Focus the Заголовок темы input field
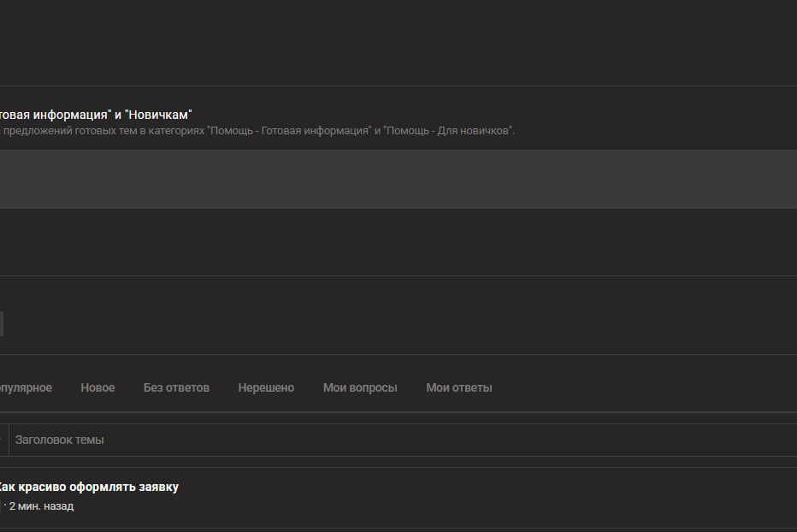 tap(403, 440)
